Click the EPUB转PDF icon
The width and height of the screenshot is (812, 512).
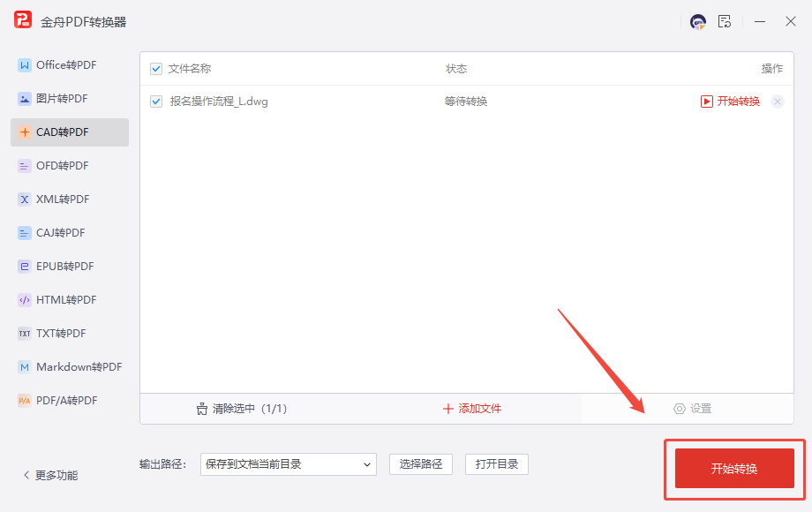point(25,267)
